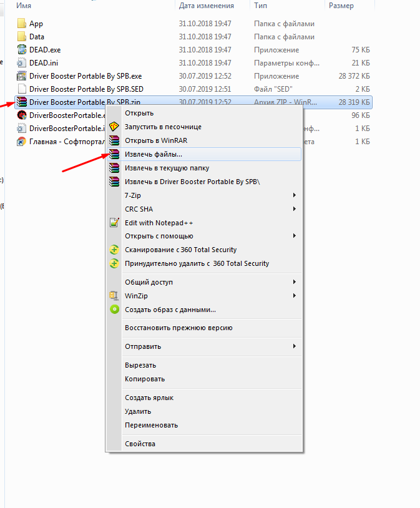Select the Data folder name
This screenshot has width=420, height=508.
point(37,37)
